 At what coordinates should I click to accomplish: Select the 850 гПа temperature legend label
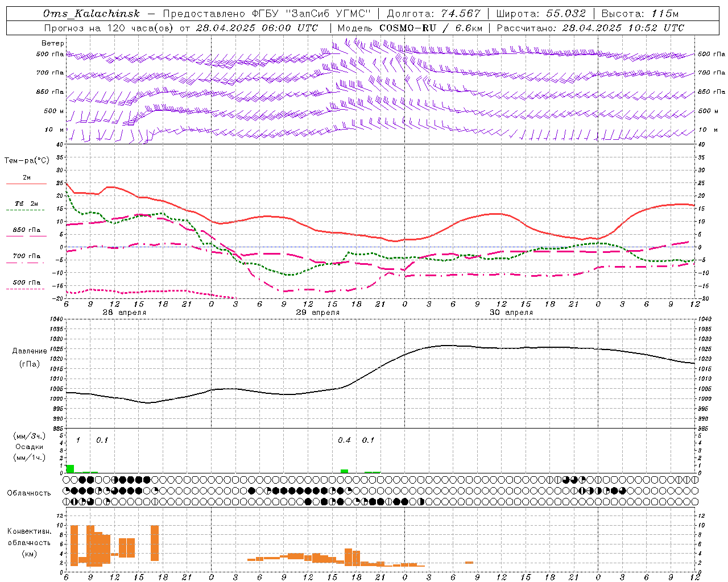(27, 230)
